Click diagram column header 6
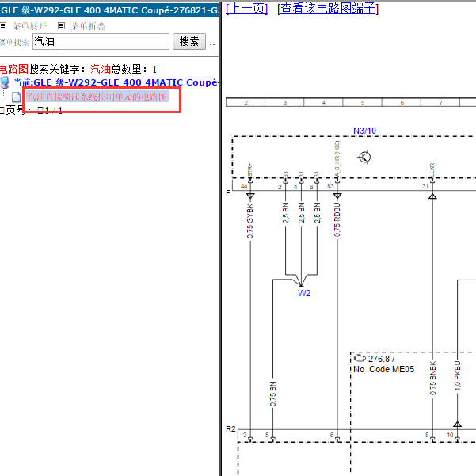This screenshot has width=476, height=476. [402, 103]
